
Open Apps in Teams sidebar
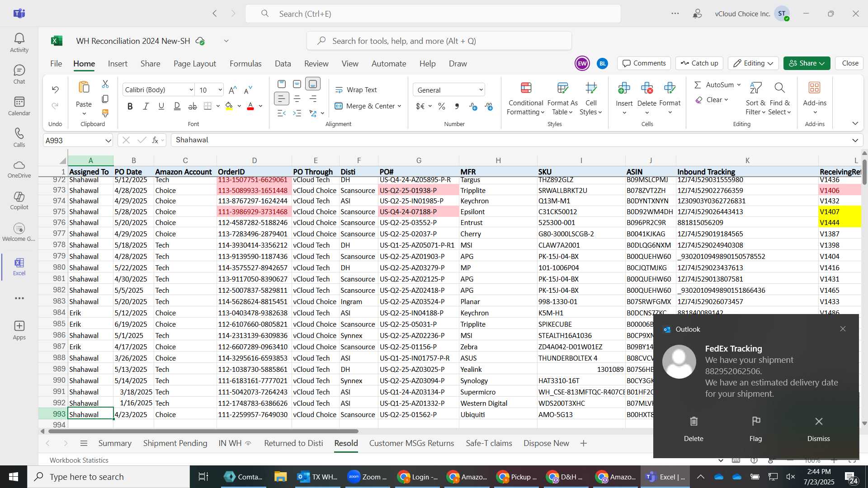click(19, 330)
